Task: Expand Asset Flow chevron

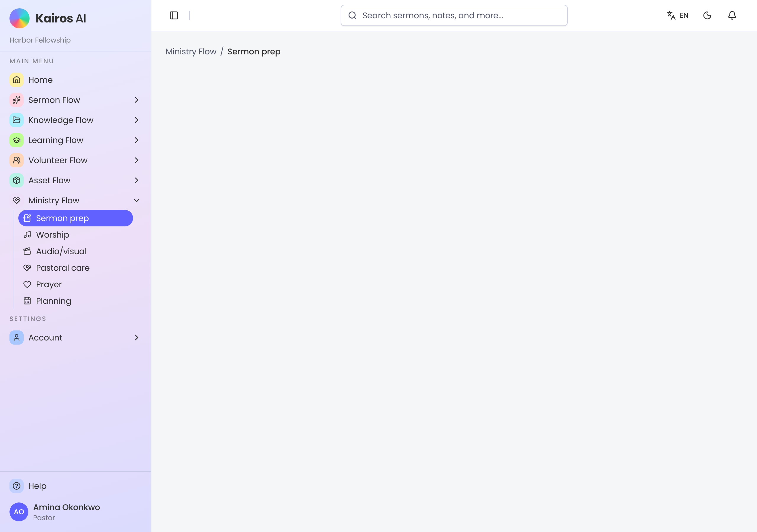Action: [x=137, y=180]
